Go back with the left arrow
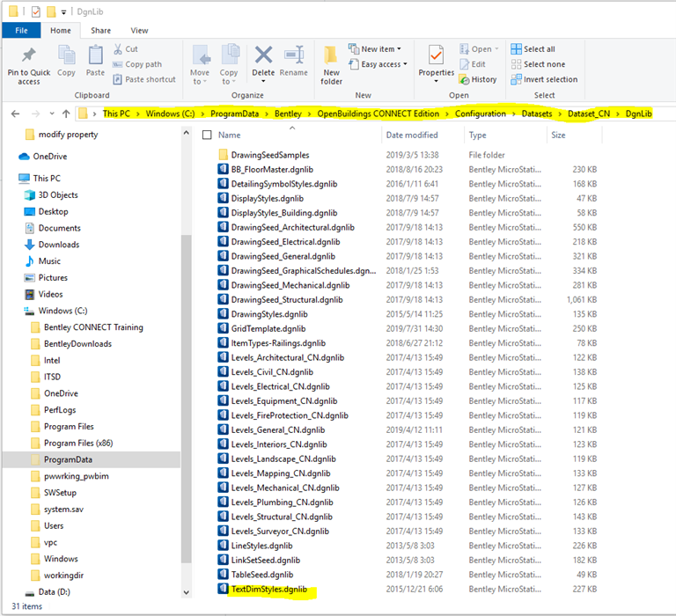 pyautogui.click(x=16, y=114)
